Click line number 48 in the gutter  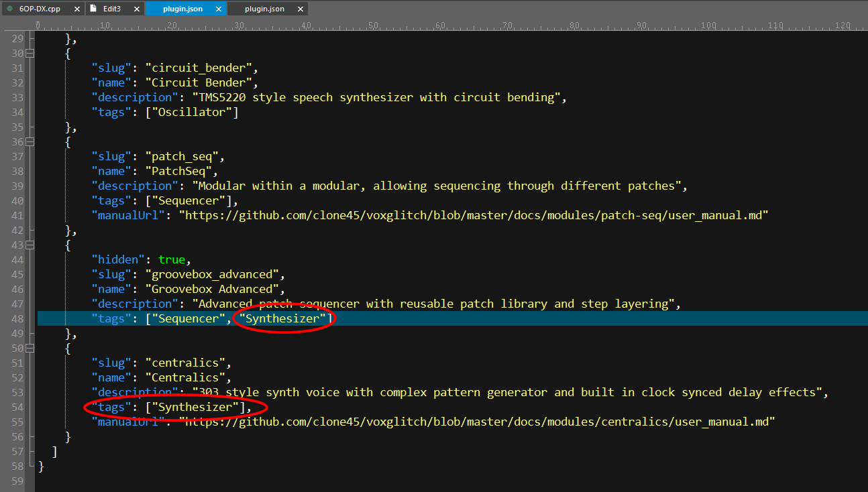pos(17,319)
